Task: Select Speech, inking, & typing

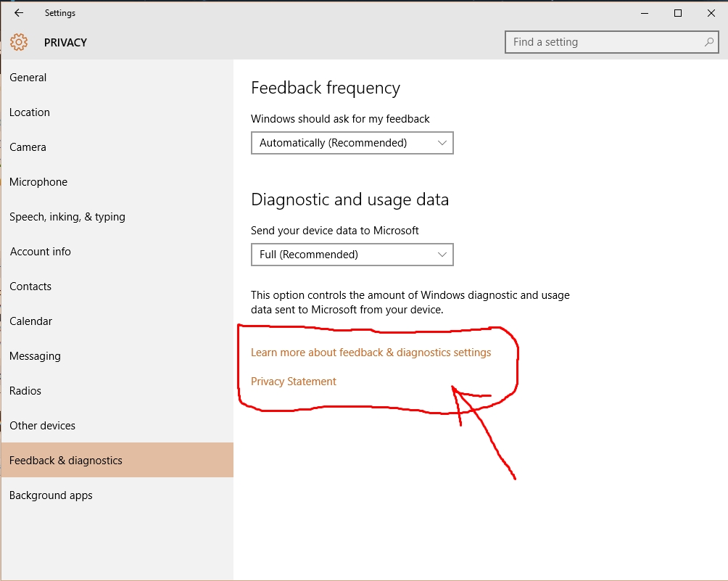Action: [x=67, y=217]
